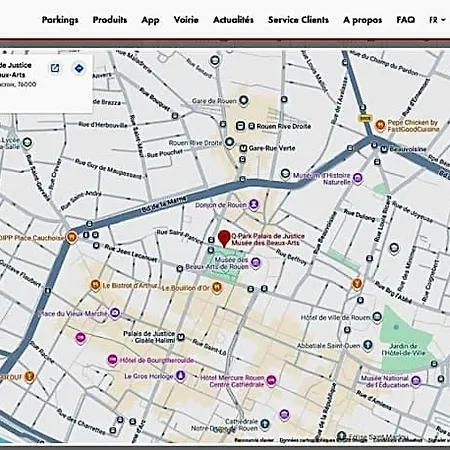Select the Le Bouillon d'Or restaurant marker
The height and width of the screenshot is (450, 450).
[x=217, y=287]
